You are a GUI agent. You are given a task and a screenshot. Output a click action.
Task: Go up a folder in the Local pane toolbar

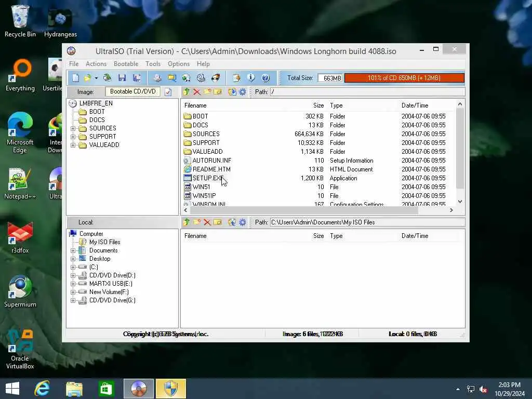click(x=187, y=222)
